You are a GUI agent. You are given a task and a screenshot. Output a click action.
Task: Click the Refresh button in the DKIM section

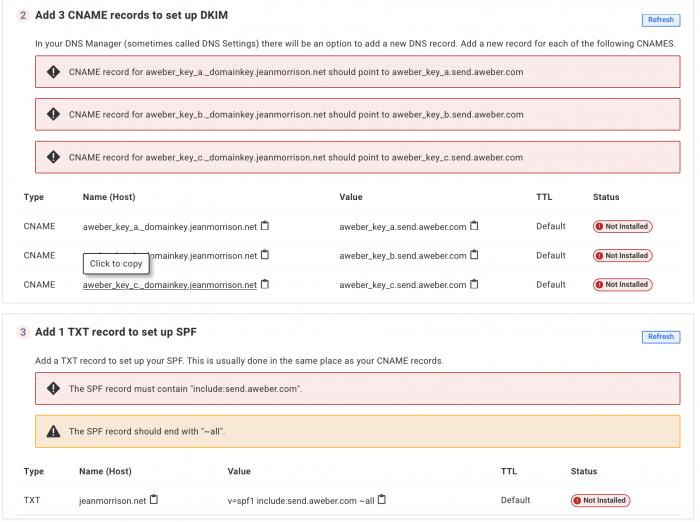(661, 20)
